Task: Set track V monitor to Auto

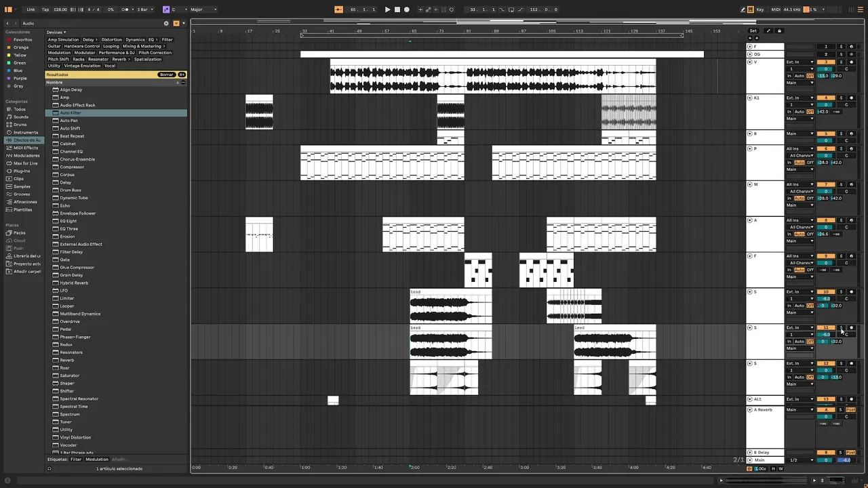Action: (x=800, y=76)
